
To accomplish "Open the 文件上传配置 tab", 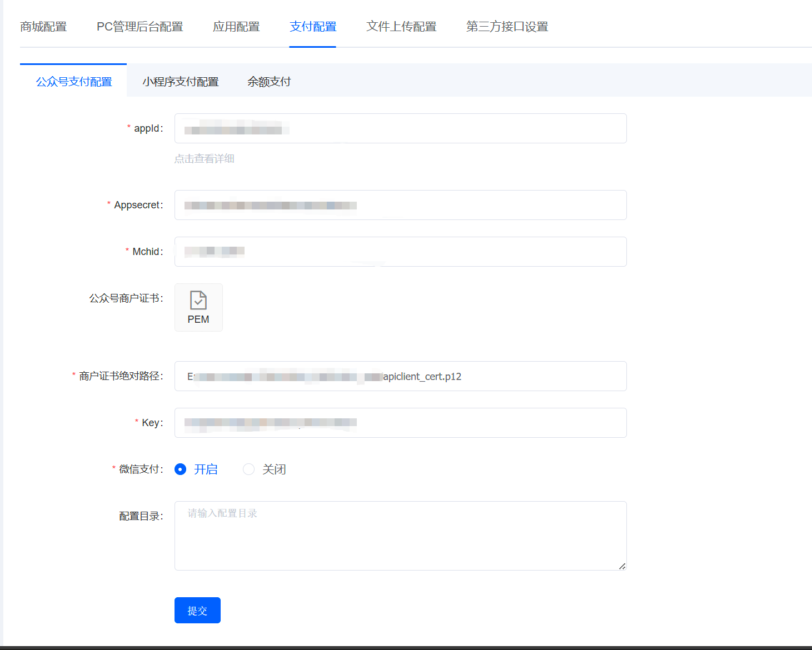I will tap(401, 27).
